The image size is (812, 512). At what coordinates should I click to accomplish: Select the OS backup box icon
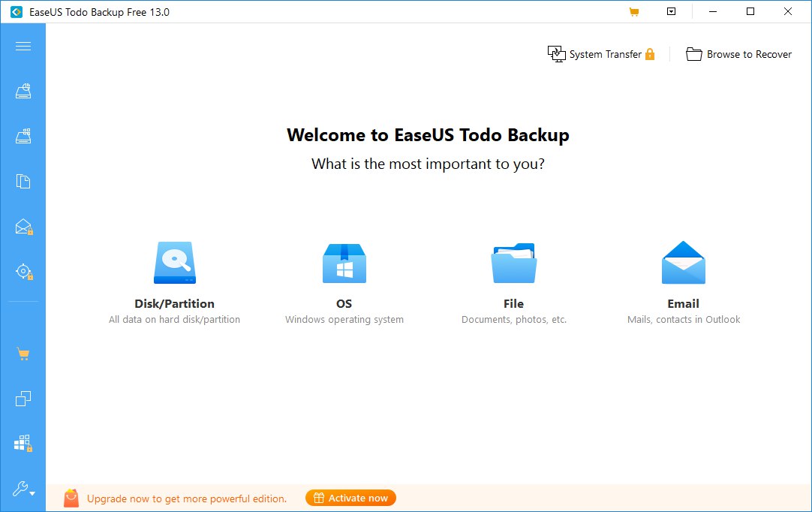pyautogui.click(x=344, y=263)
